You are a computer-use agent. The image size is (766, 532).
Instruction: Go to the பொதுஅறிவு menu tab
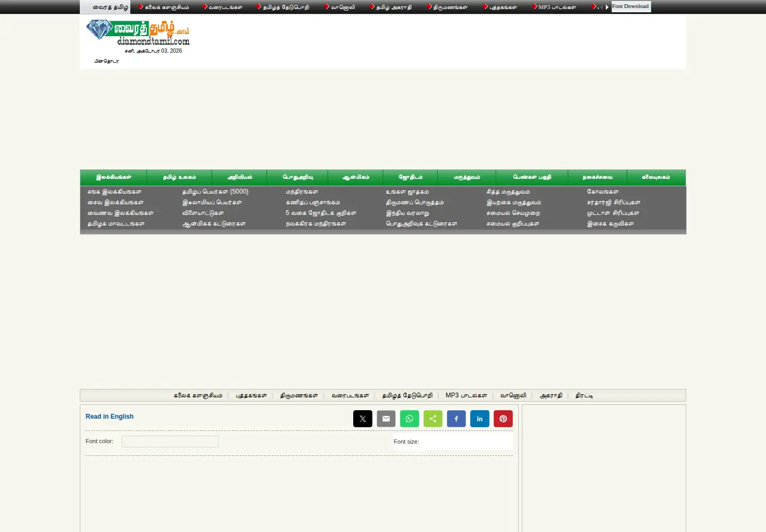coord(297,177)
